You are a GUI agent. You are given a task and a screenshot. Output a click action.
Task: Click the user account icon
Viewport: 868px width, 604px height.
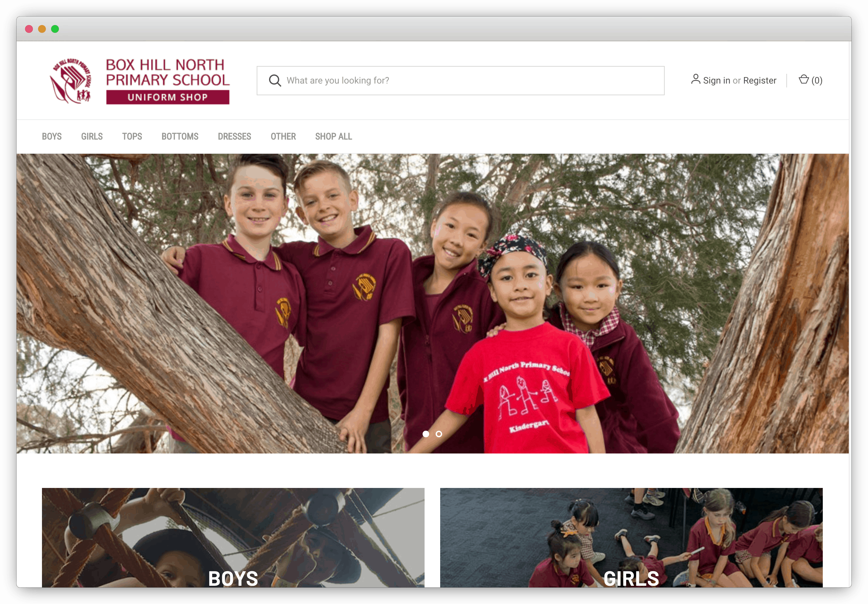tap(696, 79)
